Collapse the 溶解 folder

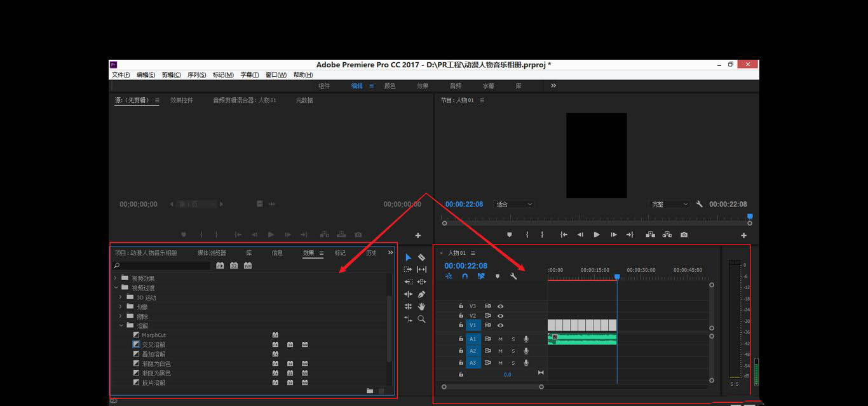121,325
